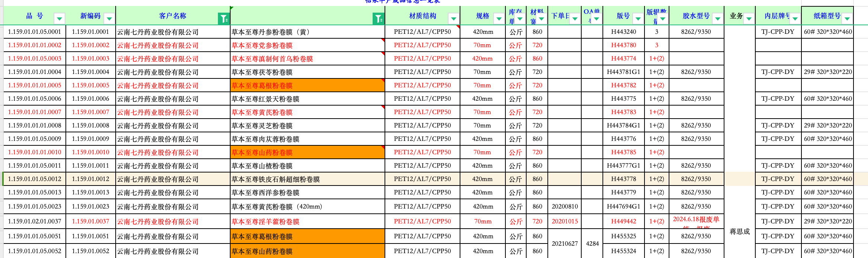This screenshot has height=258, width=868.
Task: Select product cell 草本至尊铁皮石斛超细粉卷膜
Action: (x=308, y=179)
